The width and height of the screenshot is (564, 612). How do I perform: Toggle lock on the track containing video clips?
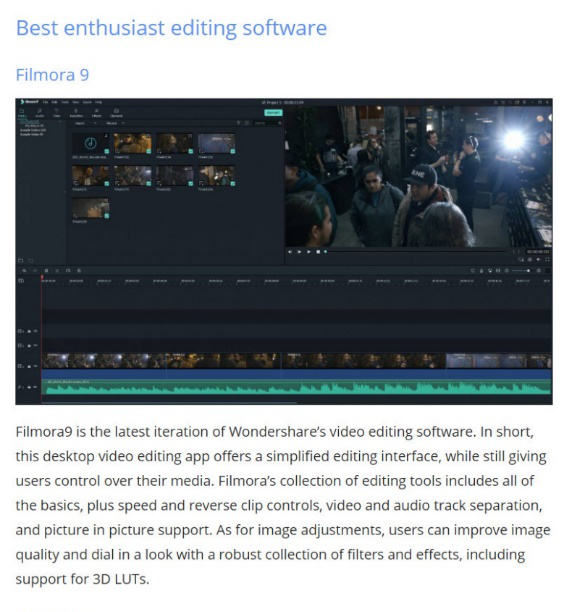coord(29,366)
